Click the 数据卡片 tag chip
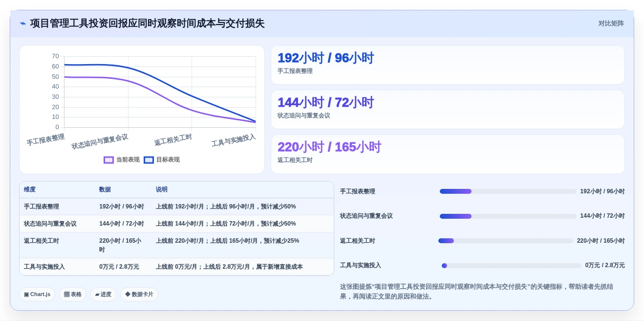This screenshot has width=644, height=321. point(139,294)
